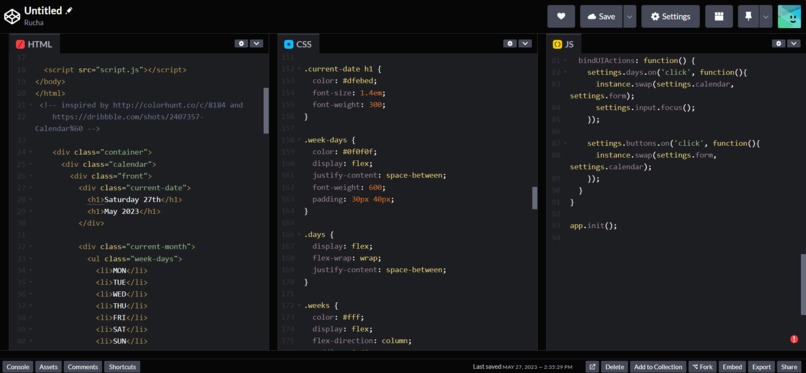Open the Shortcuts panel
The image size is (806, 373).
click(122, 367)
